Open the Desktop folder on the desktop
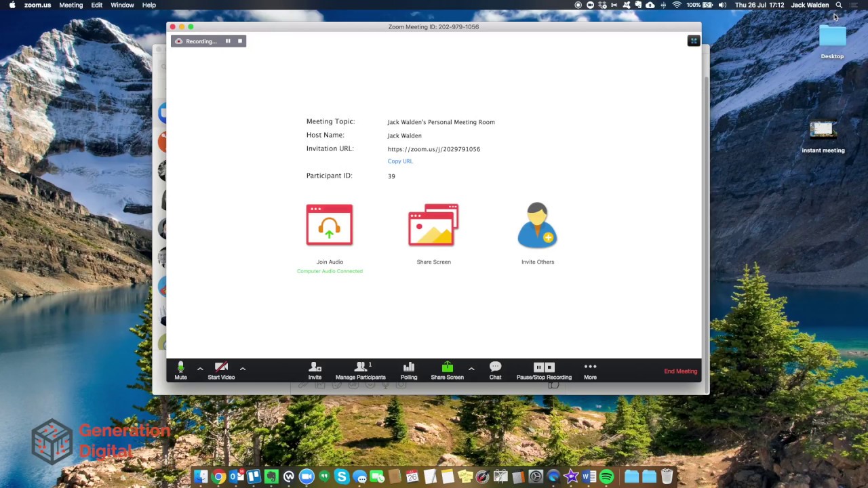Viewport: 868px width, 488px height. tap(832, 41)
